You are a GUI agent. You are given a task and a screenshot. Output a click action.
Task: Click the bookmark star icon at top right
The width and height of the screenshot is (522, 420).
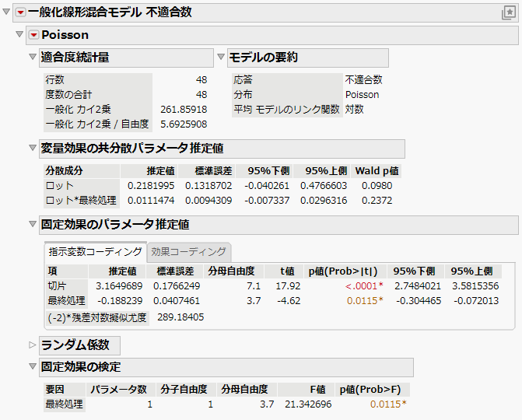pyautogui.click(x=508, y=12)
